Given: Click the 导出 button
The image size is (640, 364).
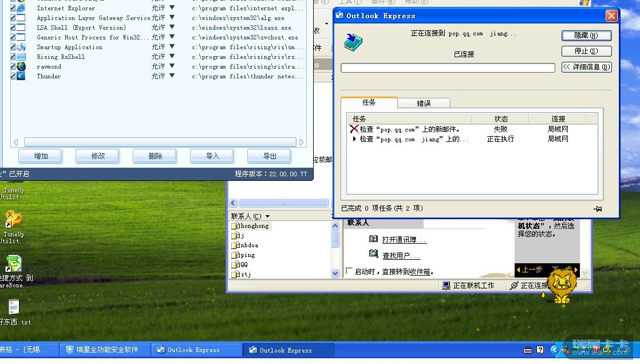Looking at the screenshot, I should 269,156.
